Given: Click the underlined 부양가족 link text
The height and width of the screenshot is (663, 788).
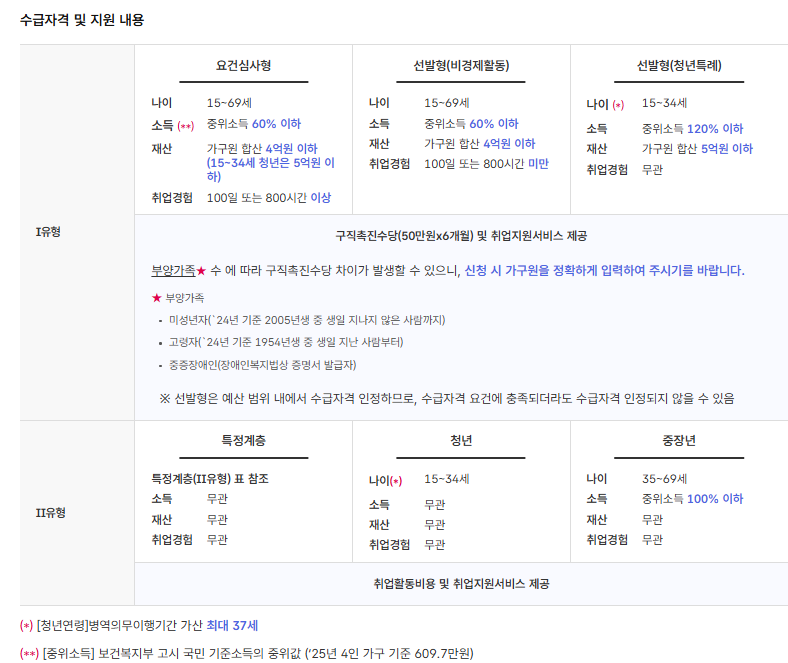Looking at the screenshot, I should click(173, 270).
